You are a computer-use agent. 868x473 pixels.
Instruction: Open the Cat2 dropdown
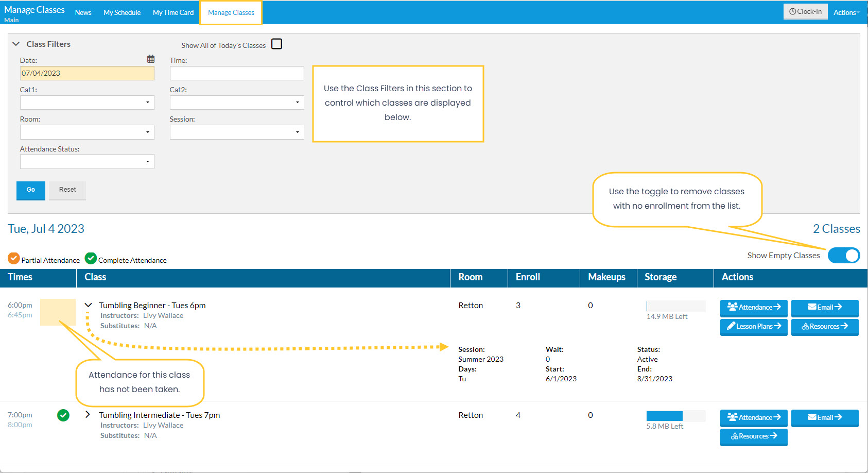[237, 103]
